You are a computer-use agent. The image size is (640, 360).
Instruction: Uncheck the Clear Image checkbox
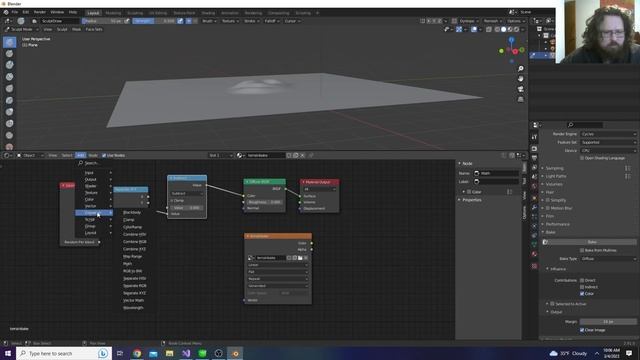click(582, 330)
